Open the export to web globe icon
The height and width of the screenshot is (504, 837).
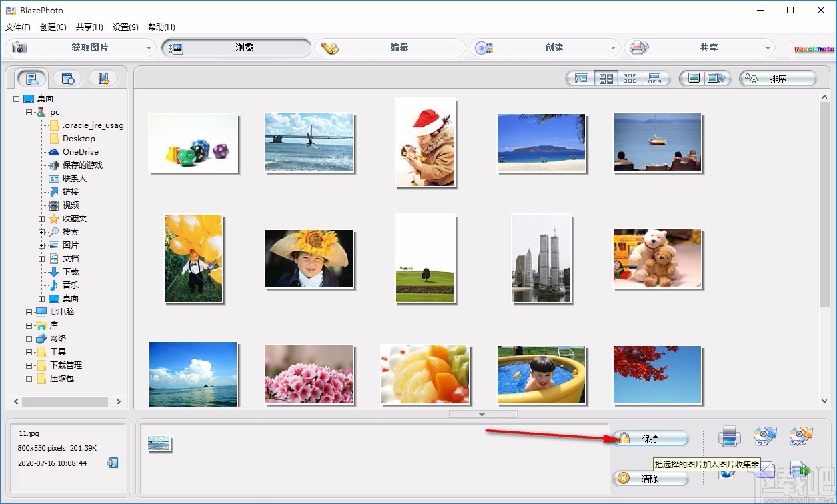coord(726,475)
